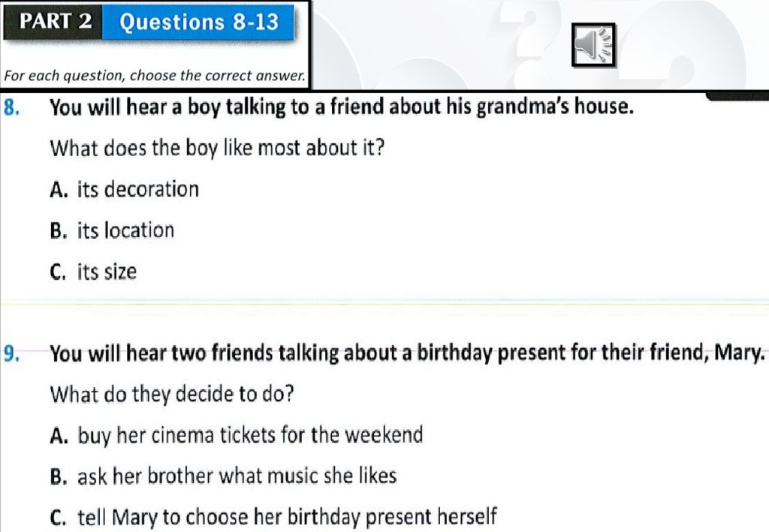Click the Mary birthday present question statement
Screen dimensions: 769x532
tap(407, 353)
